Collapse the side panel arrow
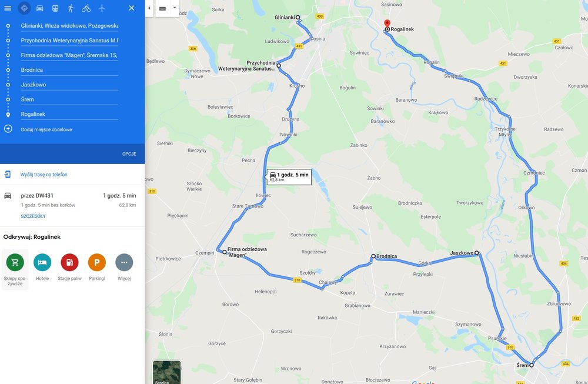The width and height of the screenshot is (588, 384). [x=149, y=8]
